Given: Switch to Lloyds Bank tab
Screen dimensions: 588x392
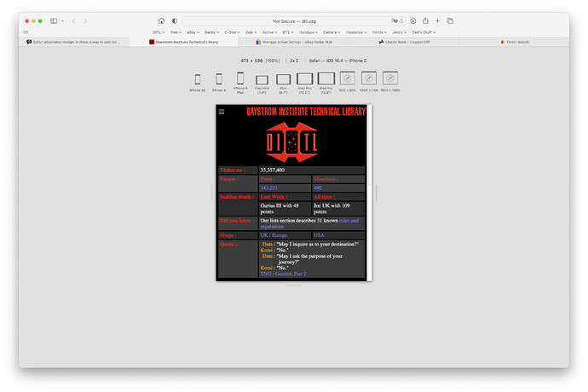Looking at the screenshot, I should (x=404, y=42).
